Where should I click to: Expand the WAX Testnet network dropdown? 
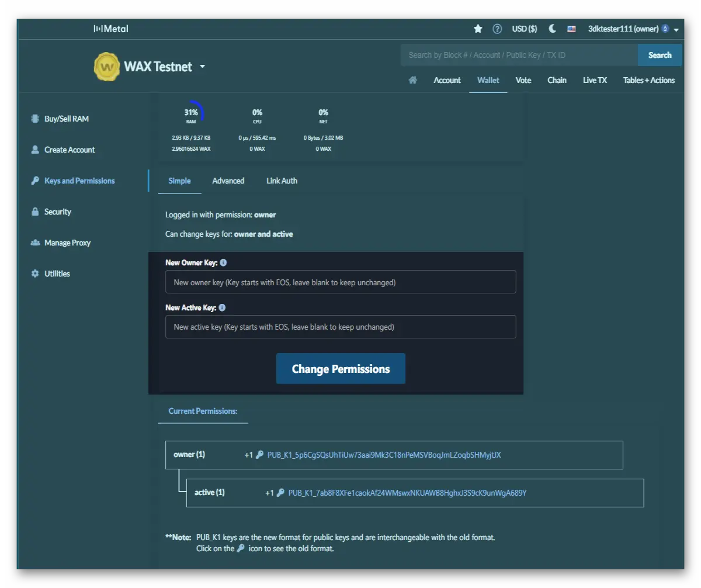coord(202,67)
